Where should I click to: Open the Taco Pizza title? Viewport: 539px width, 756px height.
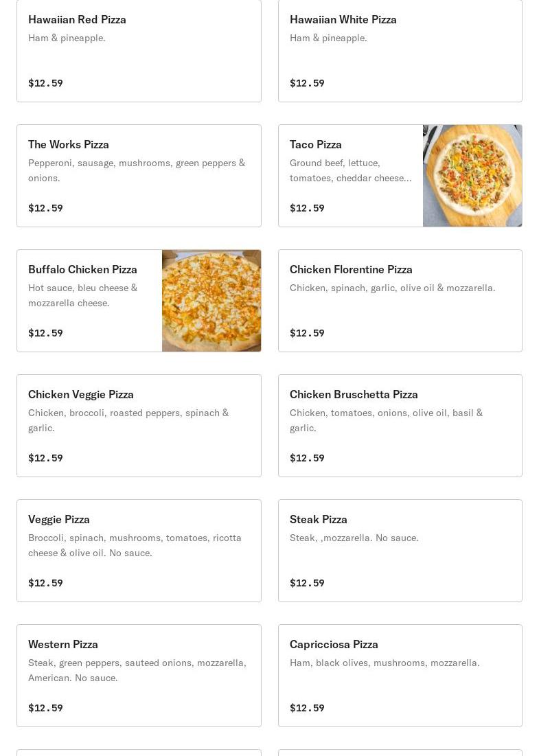(x=316, y=145)
